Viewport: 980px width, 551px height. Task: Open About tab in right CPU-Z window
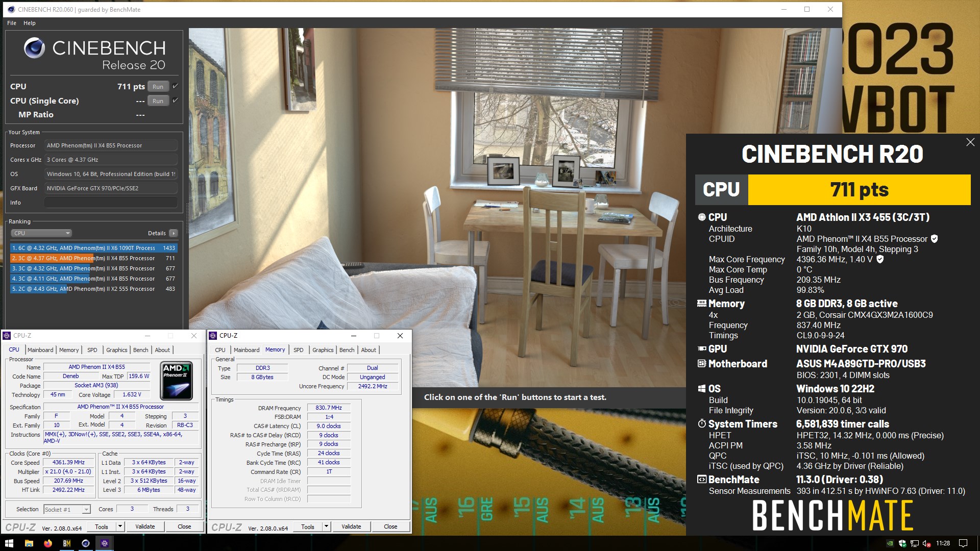click(369, 350)
